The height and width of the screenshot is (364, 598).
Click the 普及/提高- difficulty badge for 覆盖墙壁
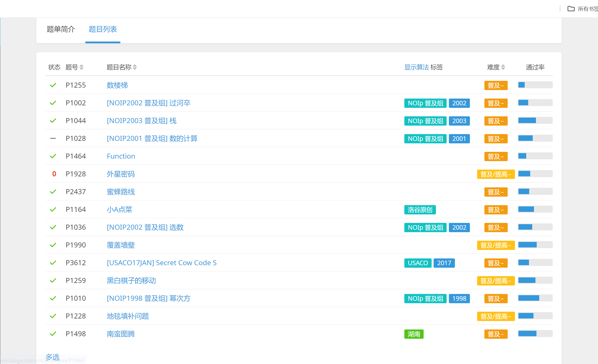[495, 245]
